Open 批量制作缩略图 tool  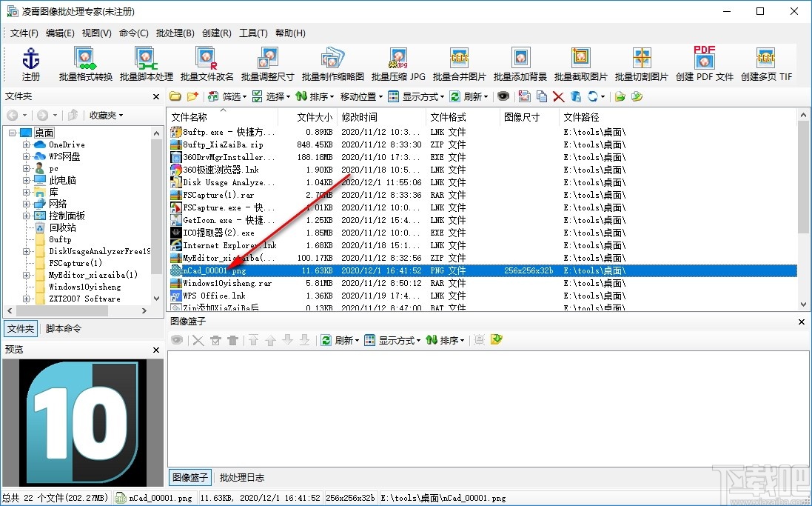point(333,64)
